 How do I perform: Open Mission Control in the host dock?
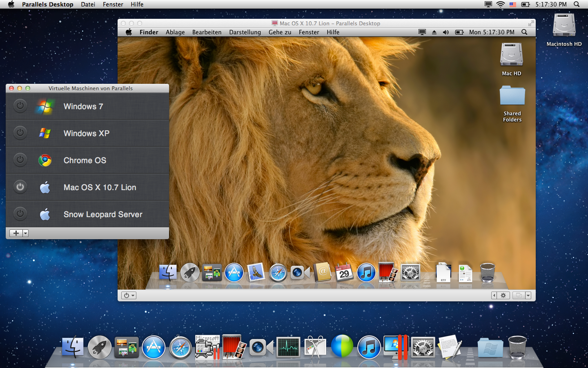pos(127,348)
